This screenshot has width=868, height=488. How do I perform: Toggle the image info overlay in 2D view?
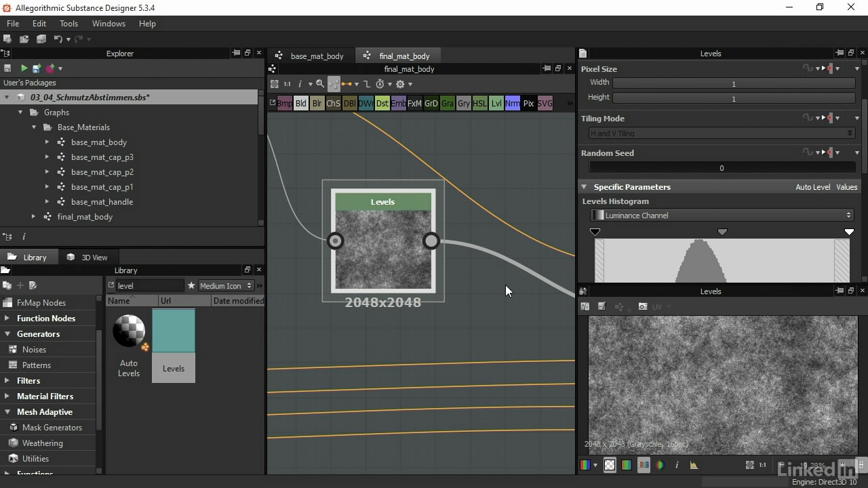(x=677, y=465)
